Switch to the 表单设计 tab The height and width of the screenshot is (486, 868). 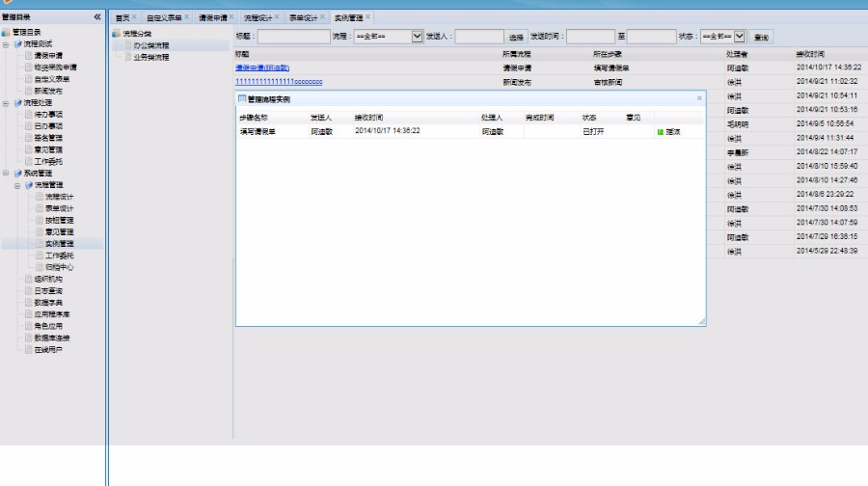[304, 18]
